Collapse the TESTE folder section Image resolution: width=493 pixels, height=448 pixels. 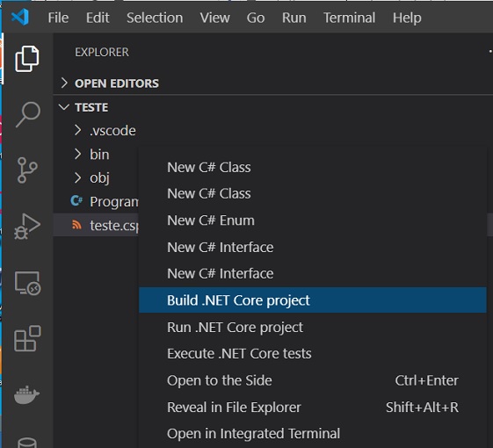point(64,107)
